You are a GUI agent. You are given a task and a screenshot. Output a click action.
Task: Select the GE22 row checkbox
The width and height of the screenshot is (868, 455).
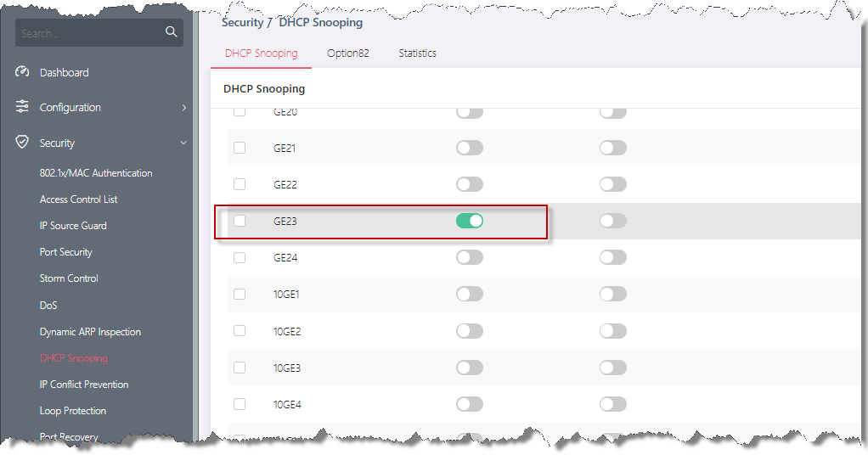240,184
